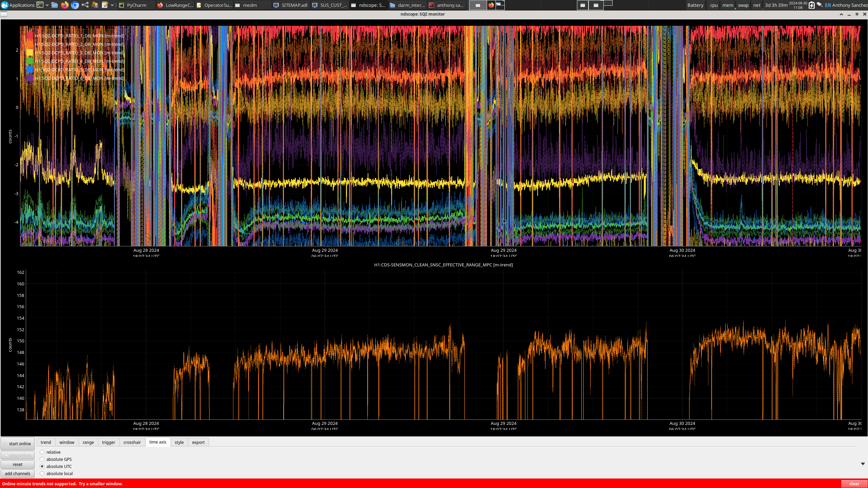Click blue swatch for RATIO_5_DB_MON legend
This screenshot has width=868, height=488.
pos(30,70)
